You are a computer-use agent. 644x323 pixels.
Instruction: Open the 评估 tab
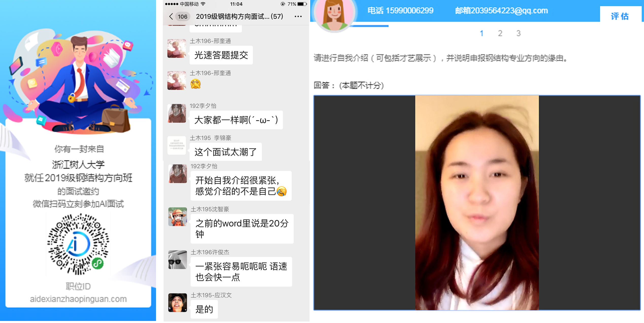[x=620, y=17]
